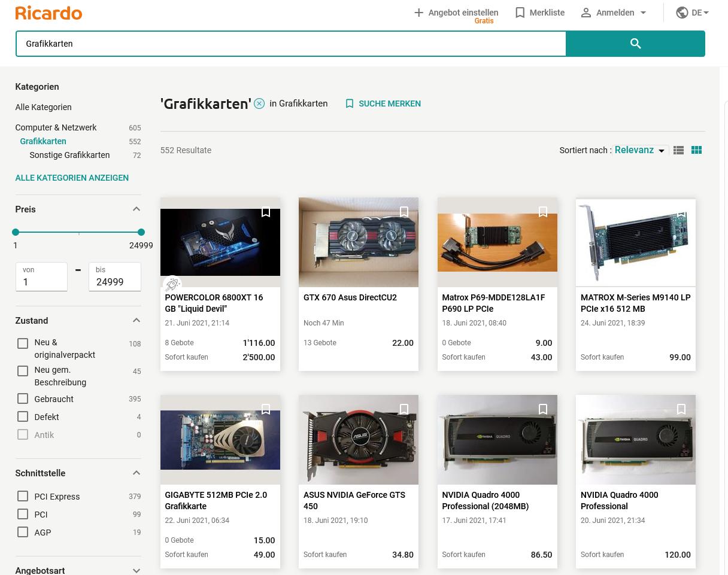Click the Merkliste bookmark icon in header
Viewport: 728px width, 575px height.
tap(520, 13)
